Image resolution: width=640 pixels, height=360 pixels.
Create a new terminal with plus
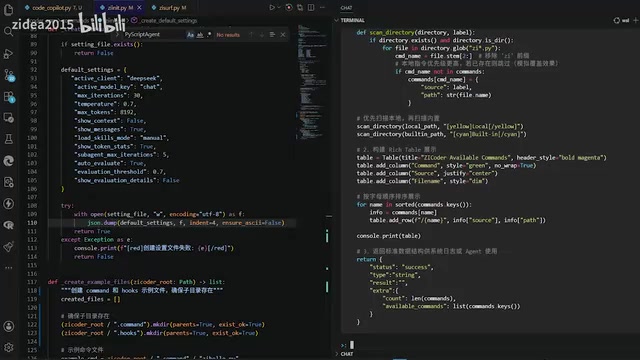[x=636, y=20]
